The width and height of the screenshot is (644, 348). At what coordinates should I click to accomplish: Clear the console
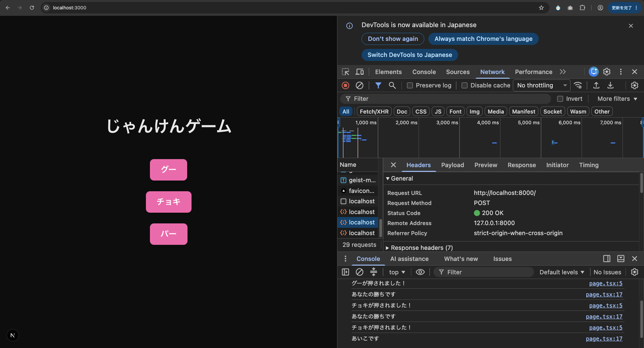pyautogui.click(x=360, y=272)
